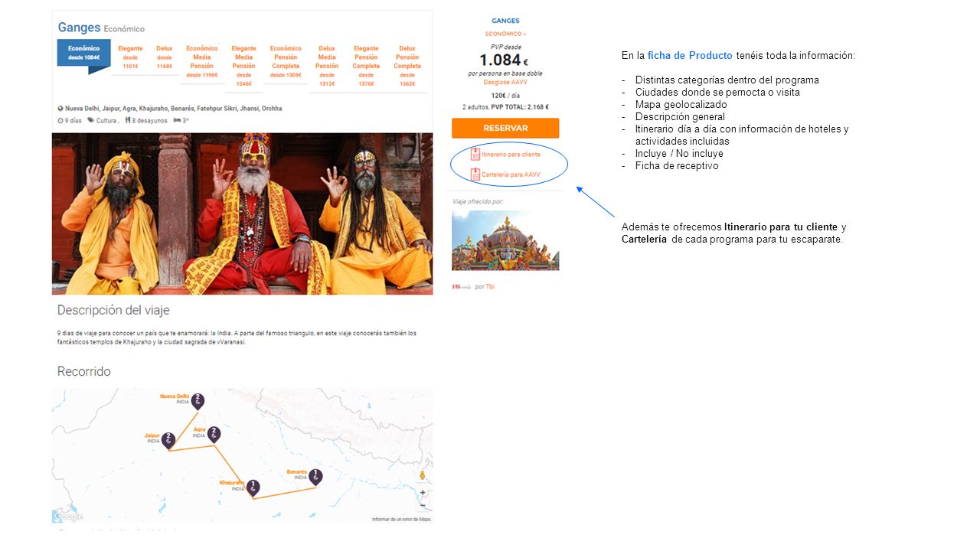Click 'Incluye / No incluye' bullet text
The image size is (980, 551).
679,154
